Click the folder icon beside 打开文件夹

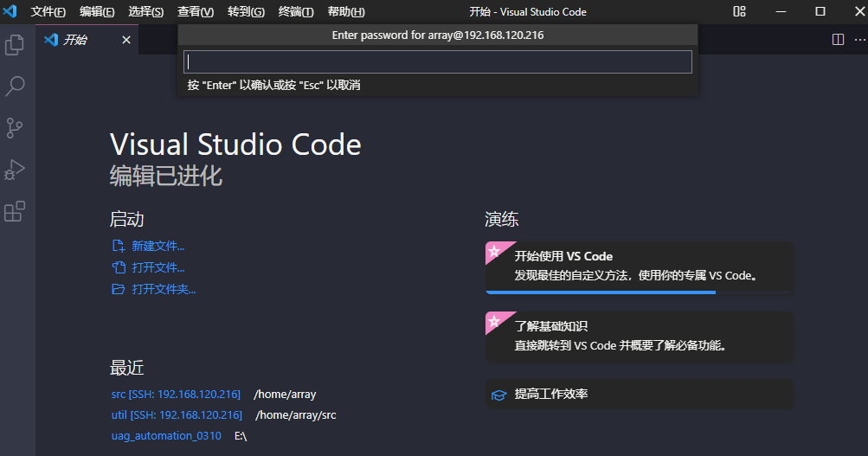coord(119,289)
